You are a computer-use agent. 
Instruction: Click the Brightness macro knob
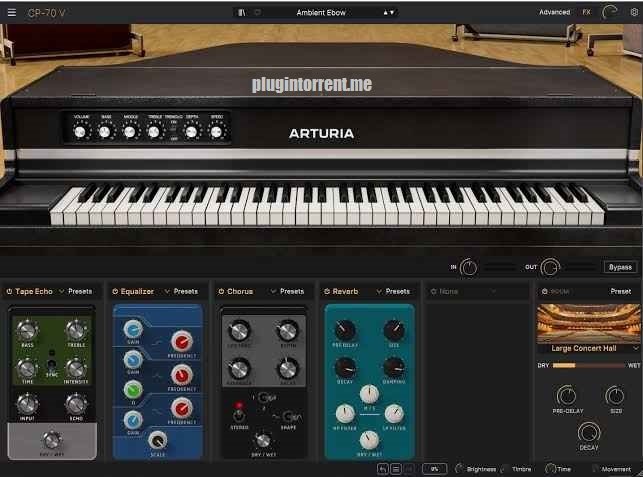pos(459,468)
